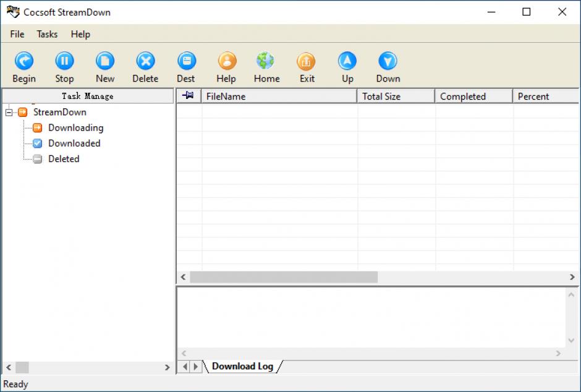The width and height of the screenshot is (581, 392).
Task: Click the file list scroll right arrow
Action: [x=572, y=277]
